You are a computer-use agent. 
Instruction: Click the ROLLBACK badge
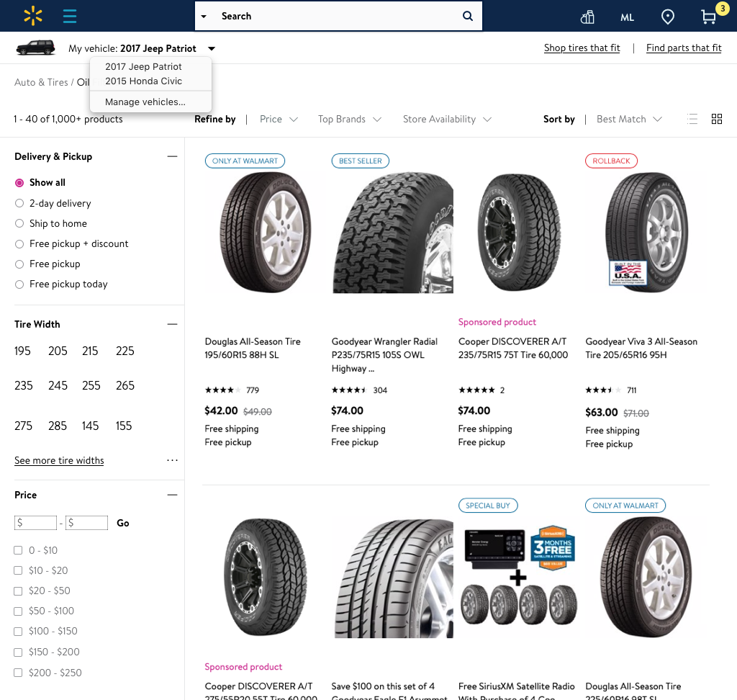click(611, 161)
